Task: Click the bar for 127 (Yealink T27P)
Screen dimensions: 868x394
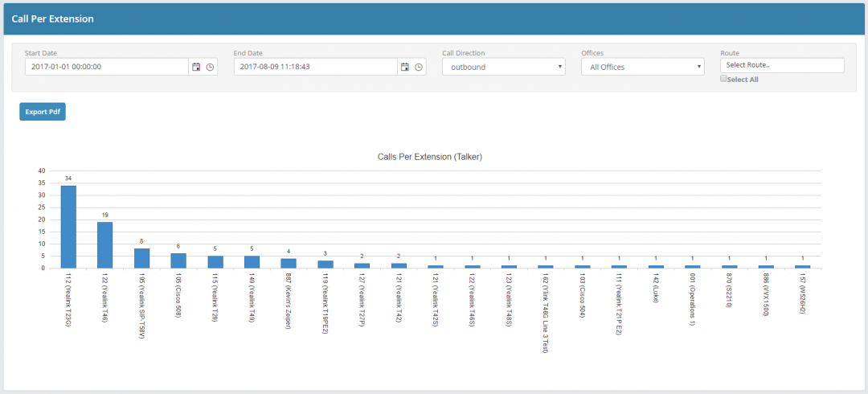Action: (362, 265)
